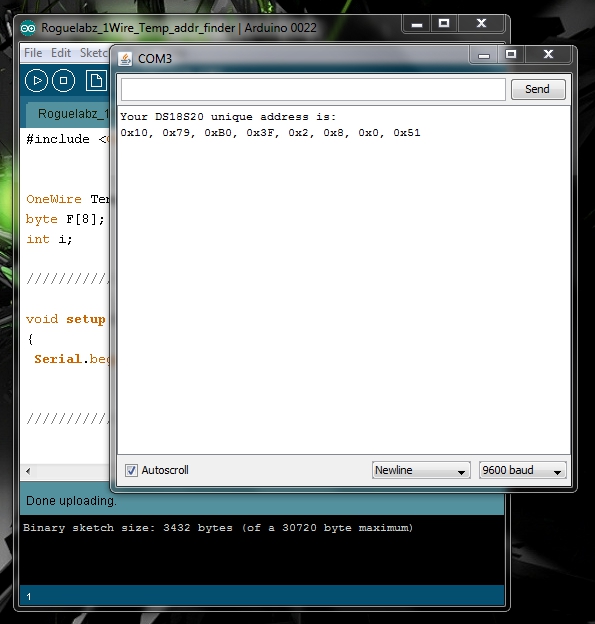Click the 'Serial.be' code line in editor
The height and width of the screenshot is (624, 595).
tap(71, 359)
